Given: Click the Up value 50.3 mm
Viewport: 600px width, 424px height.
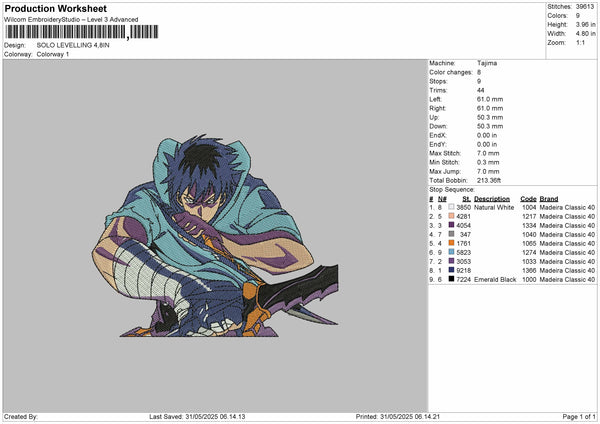Looking at the screenshot, I should click(x=490, y=117).
